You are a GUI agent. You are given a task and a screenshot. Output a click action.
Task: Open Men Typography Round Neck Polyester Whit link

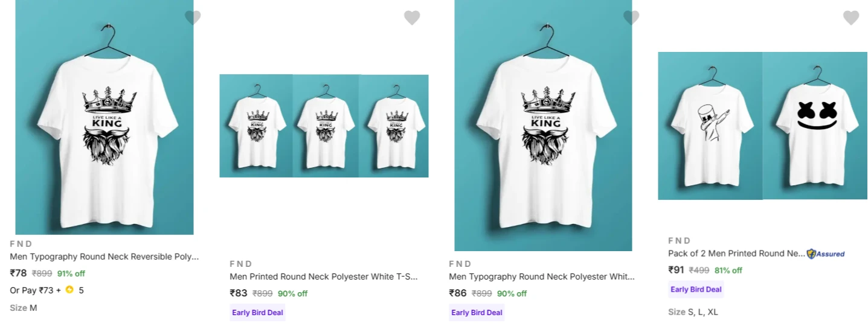(x=542, y=276)
